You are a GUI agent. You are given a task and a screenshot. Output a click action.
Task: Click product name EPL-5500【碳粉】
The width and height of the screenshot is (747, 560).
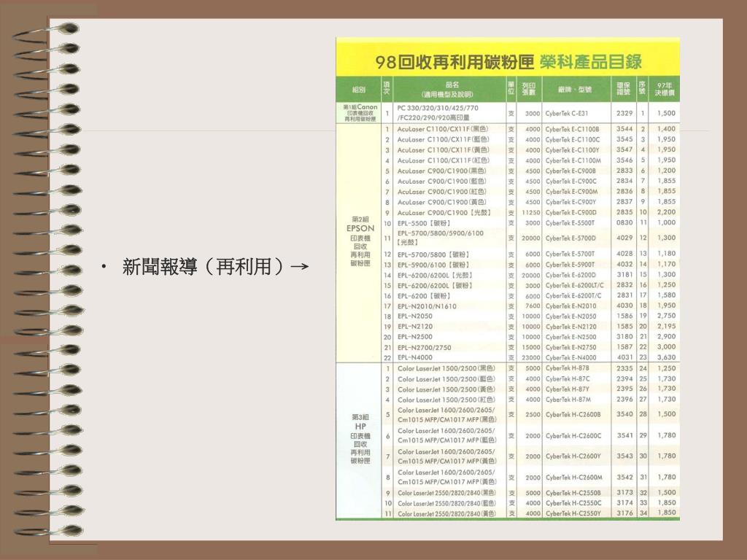coord(424,223)
